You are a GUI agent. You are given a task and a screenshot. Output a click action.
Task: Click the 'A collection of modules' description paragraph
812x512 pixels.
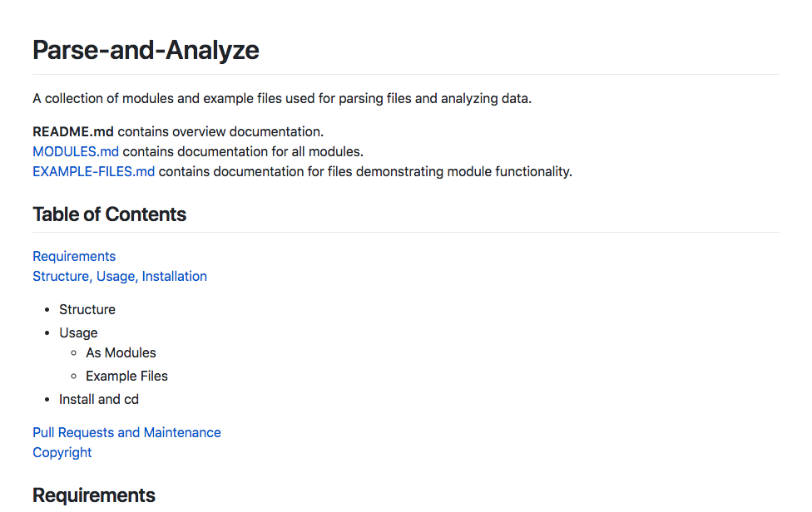click(282, 98)
